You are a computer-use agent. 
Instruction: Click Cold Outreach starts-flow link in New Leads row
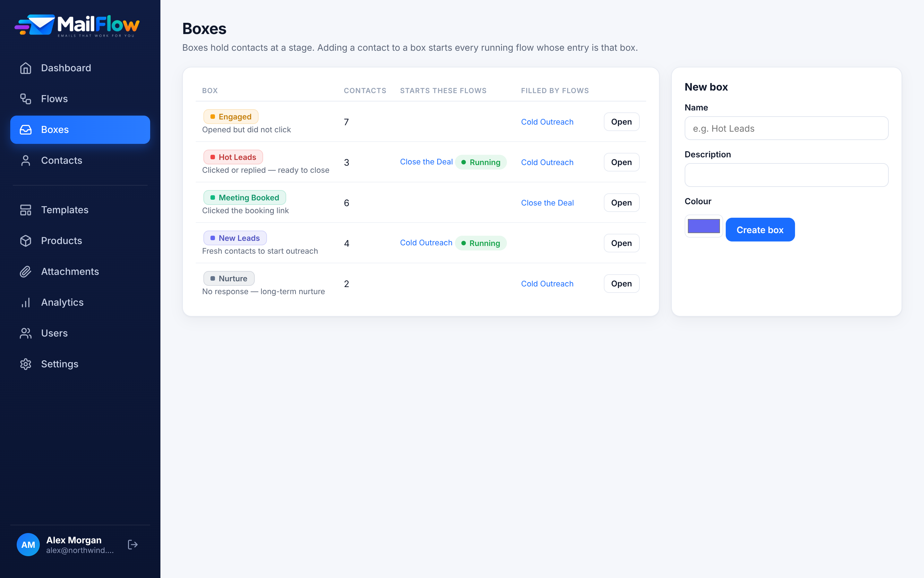426,243
